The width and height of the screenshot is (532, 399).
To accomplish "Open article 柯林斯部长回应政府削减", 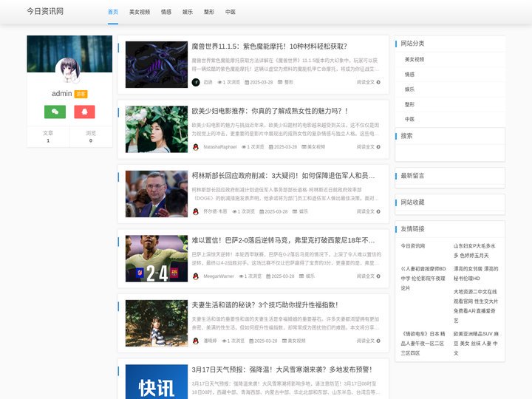I will click(283, 176).
